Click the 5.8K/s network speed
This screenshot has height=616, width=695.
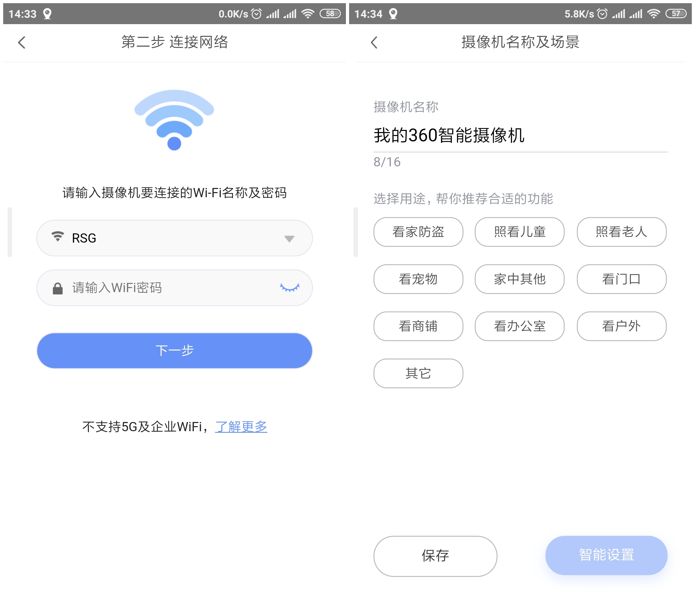[x=579, y=14]
